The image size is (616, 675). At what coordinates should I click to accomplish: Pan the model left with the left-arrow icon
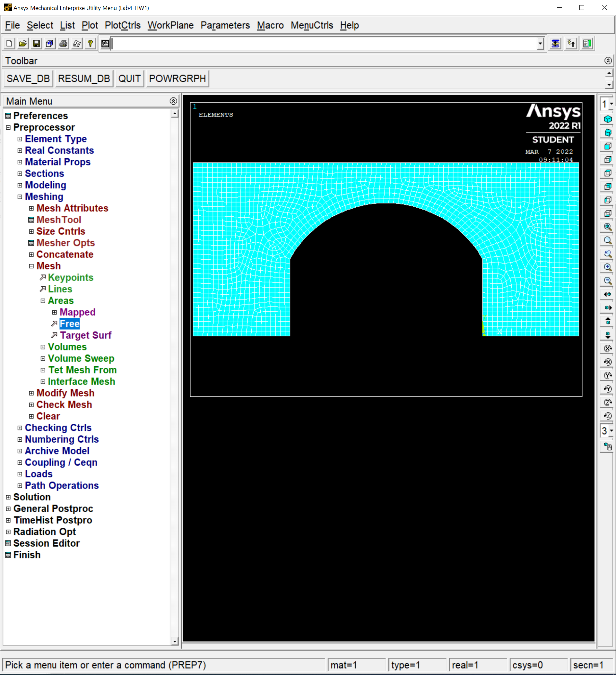click(x=608, y=294)
